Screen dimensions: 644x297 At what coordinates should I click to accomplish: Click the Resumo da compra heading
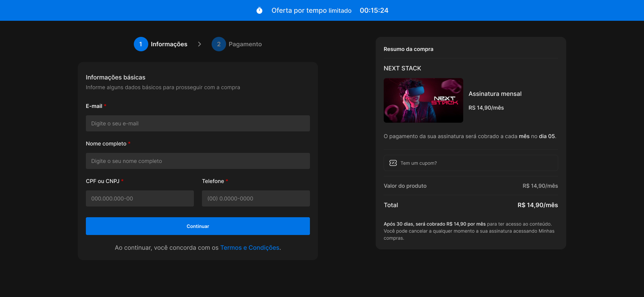(409, 49)
